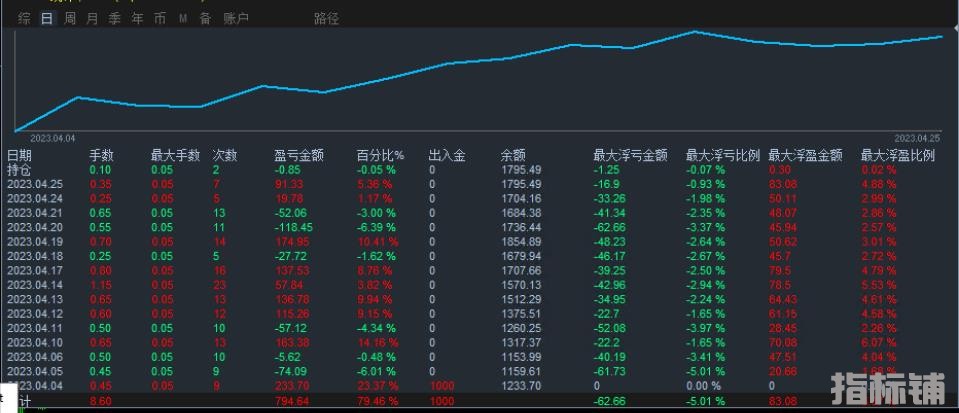959x413 pixels.
Task: Select the 年 yearly tab
Action: [137, 18]
